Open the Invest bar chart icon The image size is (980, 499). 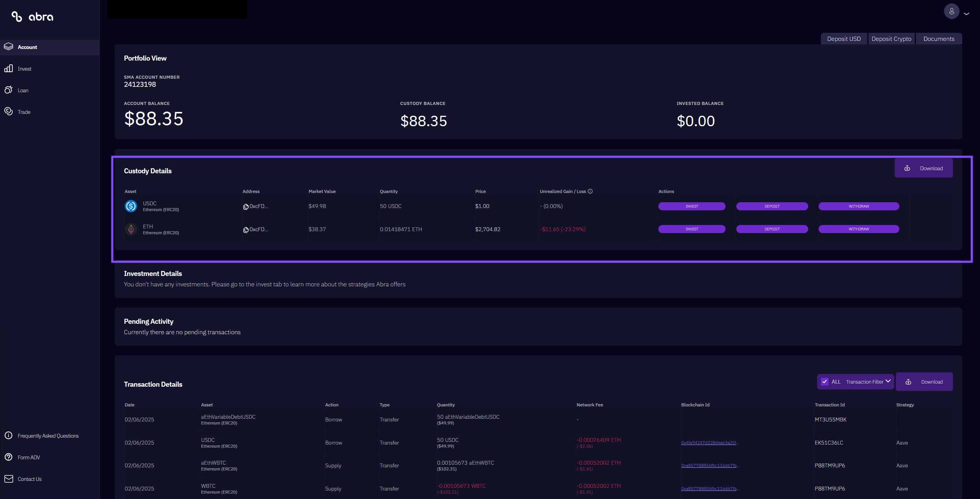(8, 68)
